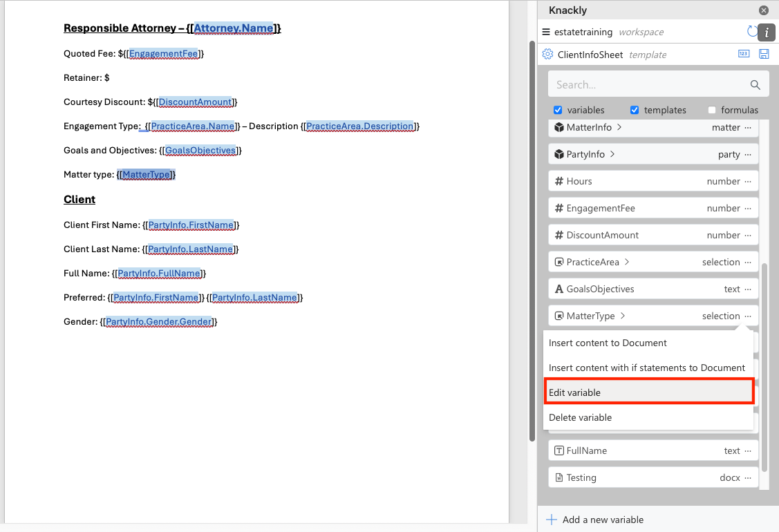Open the options menu for DiscountAmount
This screenshot has width=779, height=532.
coord(748,234)
